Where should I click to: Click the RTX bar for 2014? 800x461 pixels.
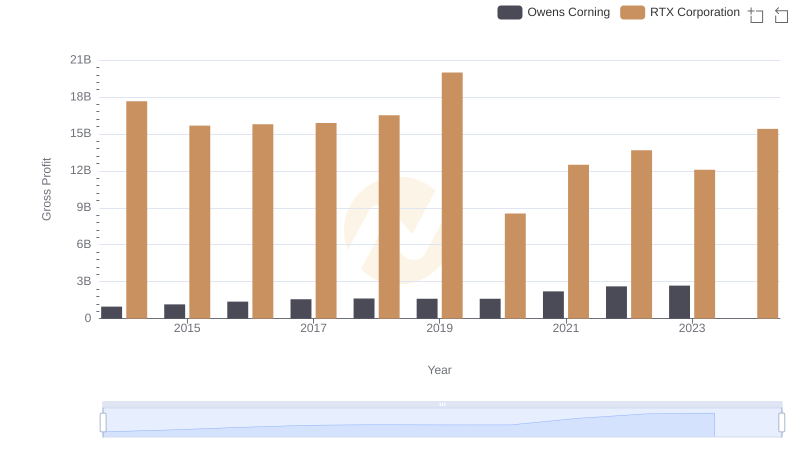coord(137,210)
